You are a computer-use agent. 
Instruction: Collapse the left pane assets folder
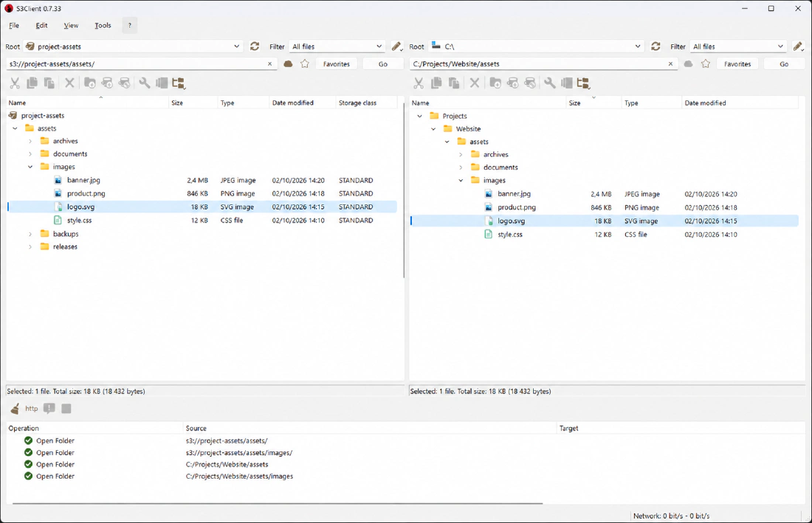click(15, 128)
